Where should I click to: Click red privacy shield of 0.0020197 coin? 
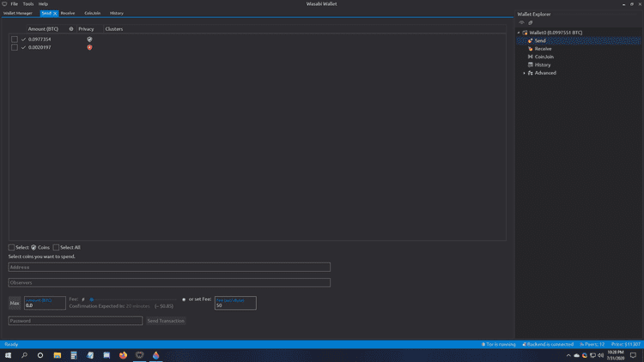[89, 47]
